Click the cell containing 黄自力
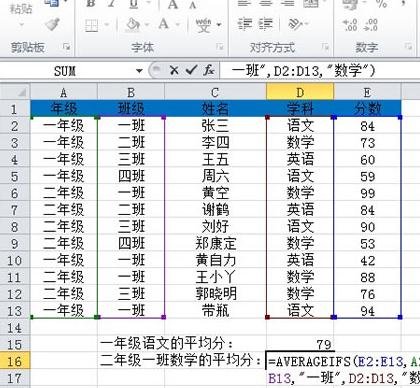This screenshot has width=420, height=388. [215, 260]
